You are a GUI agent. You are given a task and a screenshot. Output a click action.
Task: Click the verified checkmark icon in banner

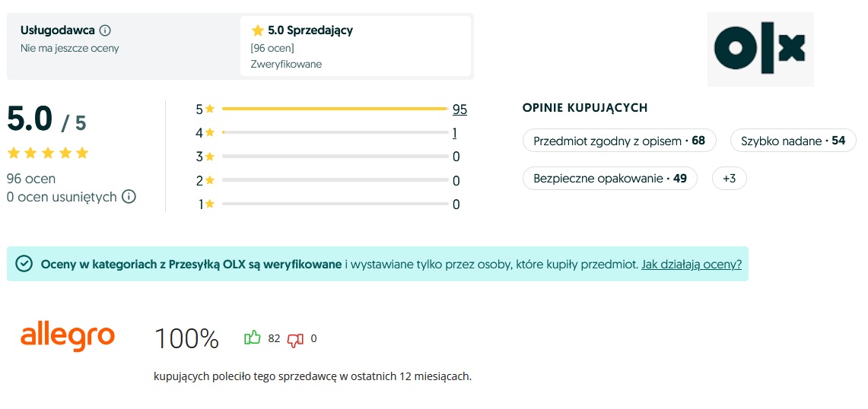click(24, 264)
